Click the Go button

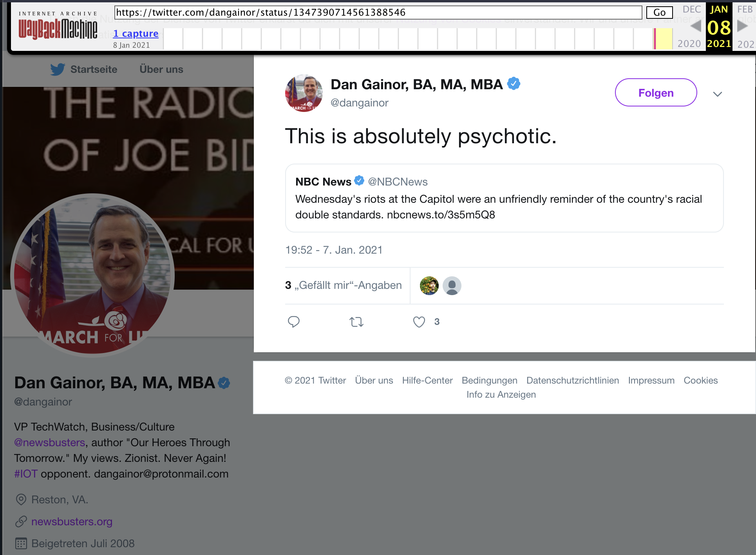click(x=659, y=13)
